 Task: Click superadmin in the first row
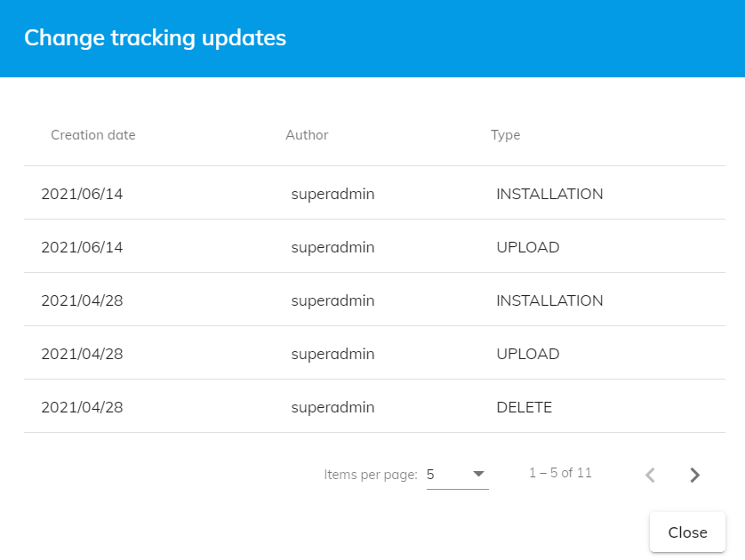(x=332, y=194)
